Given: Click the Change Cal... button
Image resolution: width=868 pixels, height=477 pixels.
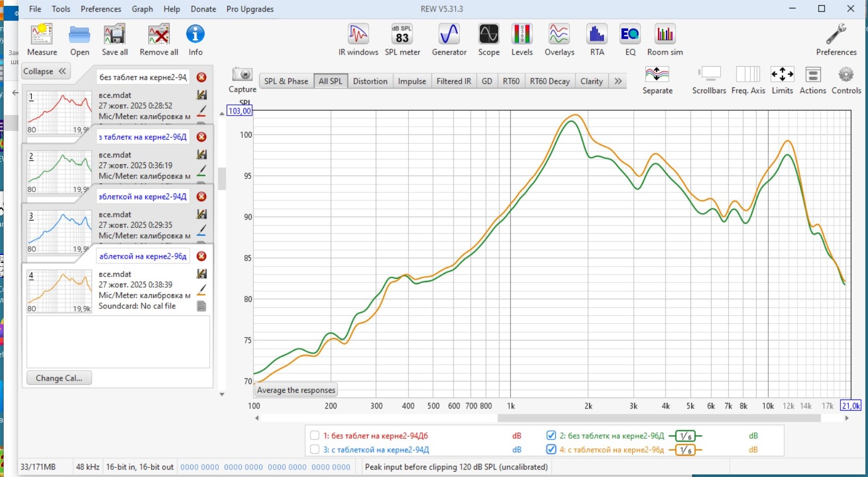Looking at the screenshot, I should (x=59, y=378).
